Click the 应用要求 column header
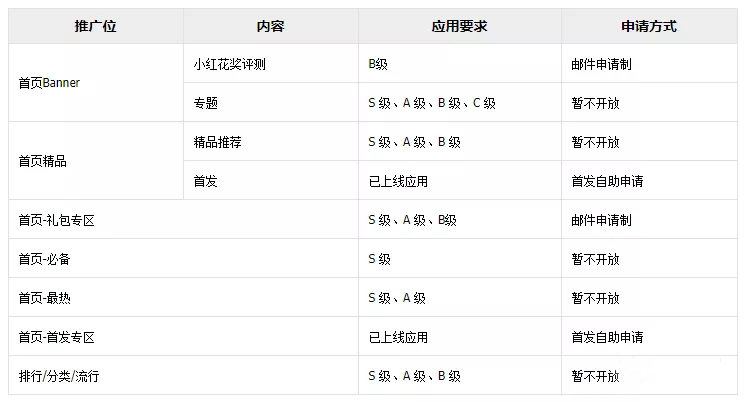This screenshot has width=747, height=402. pyautogui.click(x=460, y=26)
